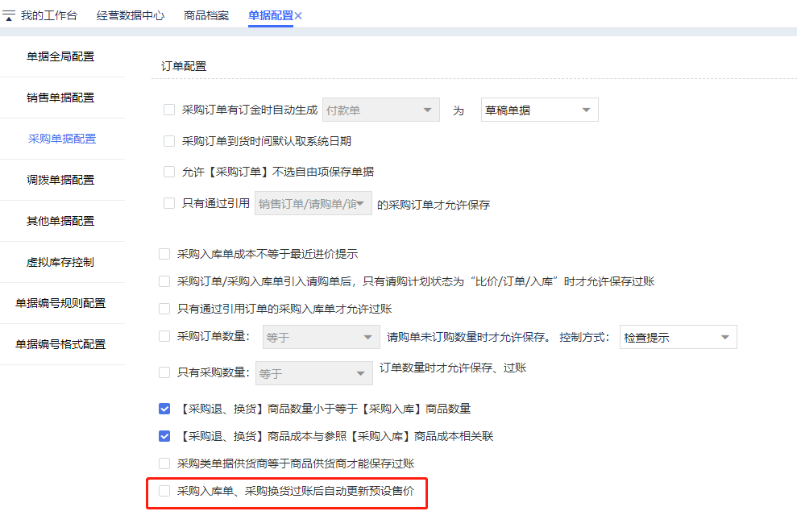Open the 草稿单据 dropdown
The image size is (797, 532).
coord(539,109)
